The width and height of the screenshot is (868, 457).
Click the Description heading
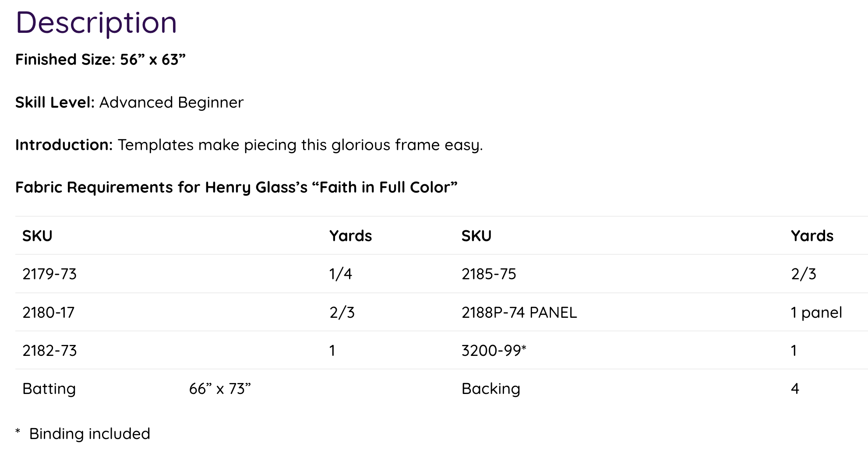tap(96, 23)
